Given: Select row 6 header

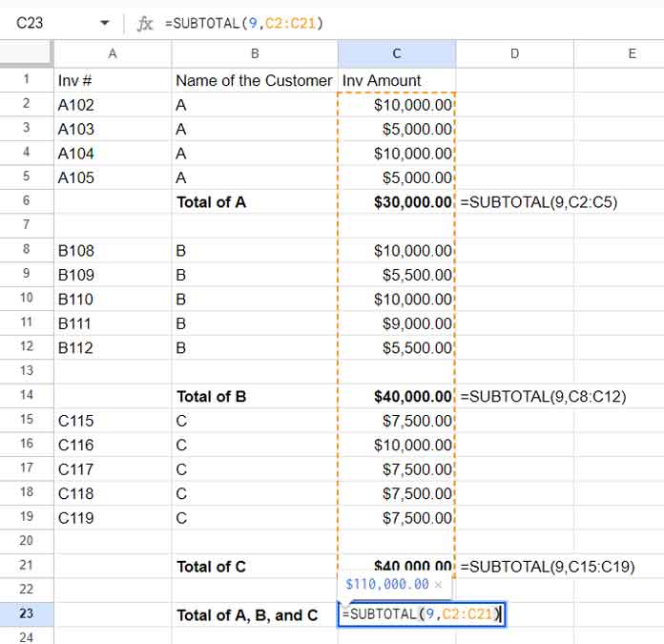Looking at the screenshot, I should (x=27, y=201).
